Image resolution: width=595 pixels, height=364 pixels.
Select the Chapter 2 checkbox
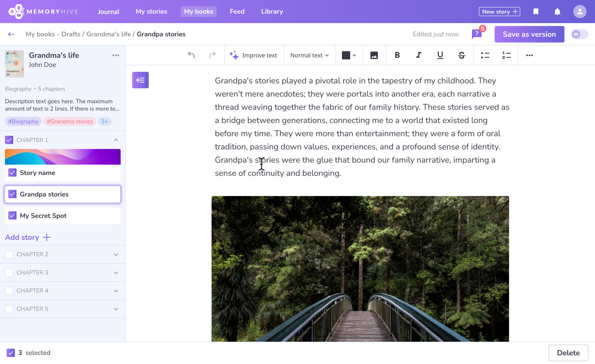(9, 254)
